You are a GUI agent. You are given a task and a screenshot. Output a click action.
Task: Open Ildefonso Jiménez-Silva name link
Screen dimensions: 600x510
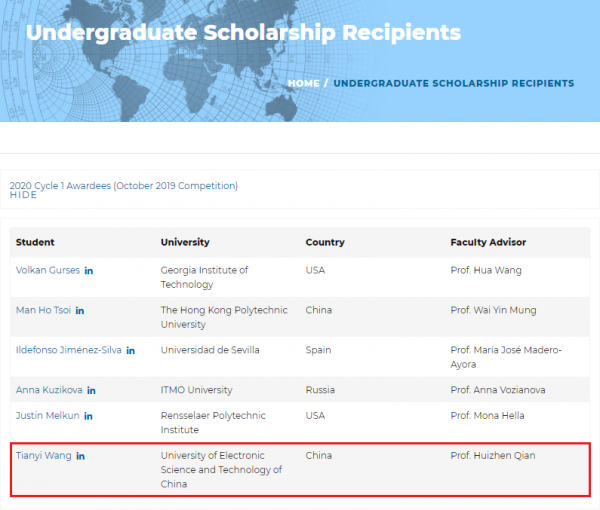pyautogui.click(x=68, y=351)
